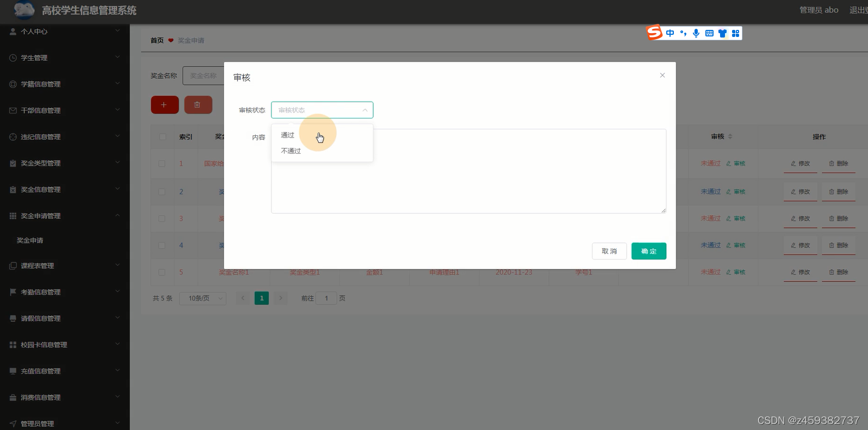Image resolution: width=868 pixels, height=430 pixels.
Task: Click the 审核 link in row 3
Action: [736, 219]
